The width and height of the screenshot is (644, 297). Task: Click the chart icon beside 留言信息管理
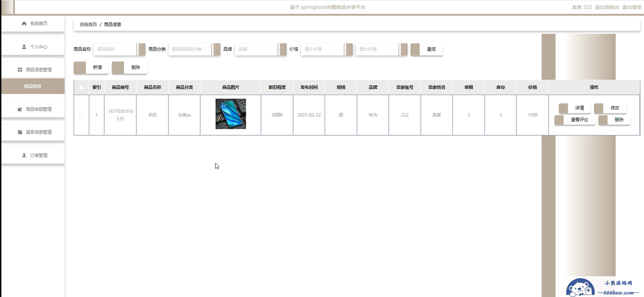20,132
